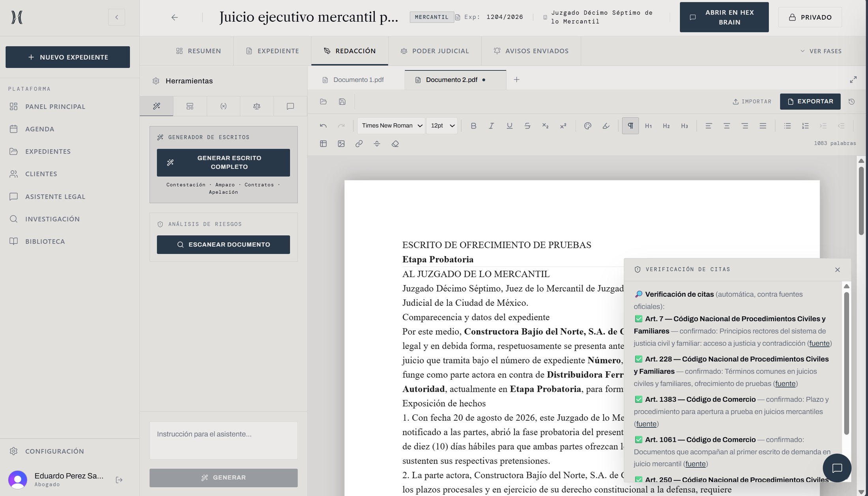Click Nuevo Expediente button
The height and width of the screenshot is (496, 868).
coord(67,57)
